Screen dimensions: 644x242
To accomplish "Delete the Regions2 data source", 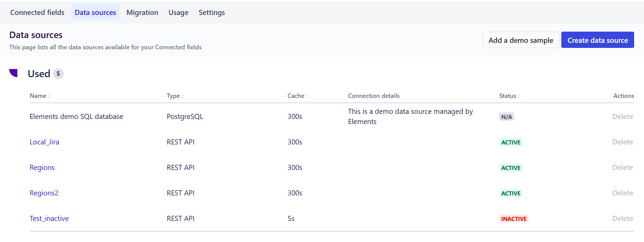I will coord(623,193).
